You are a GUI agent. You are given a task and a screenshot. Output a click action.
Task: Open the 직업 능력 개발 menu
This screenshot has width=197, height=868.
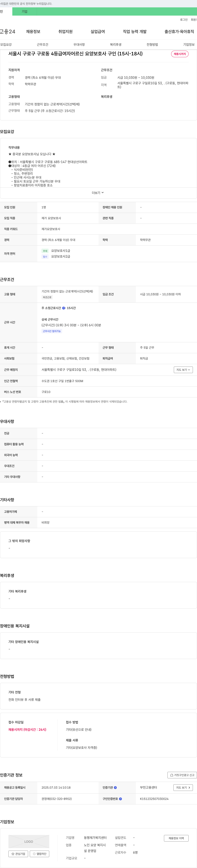tap(135, 32)
